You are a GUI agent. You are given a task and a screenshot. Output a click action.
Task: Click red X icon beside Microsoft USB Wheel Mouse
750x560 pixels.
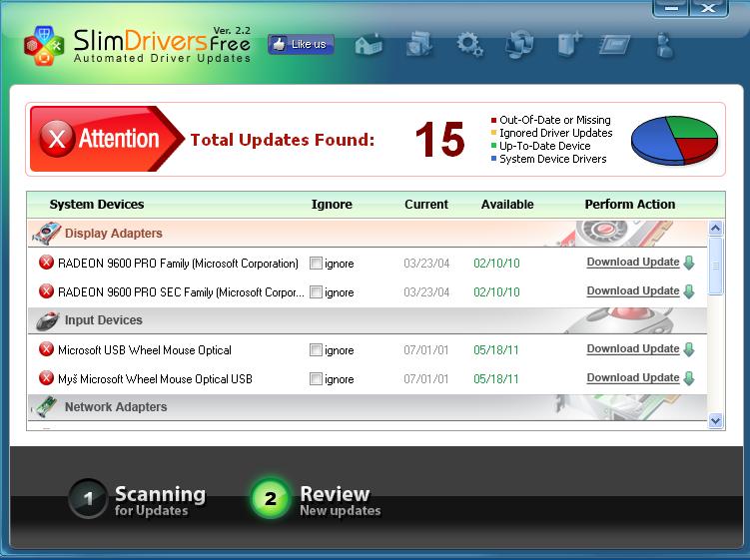(46, 349)
